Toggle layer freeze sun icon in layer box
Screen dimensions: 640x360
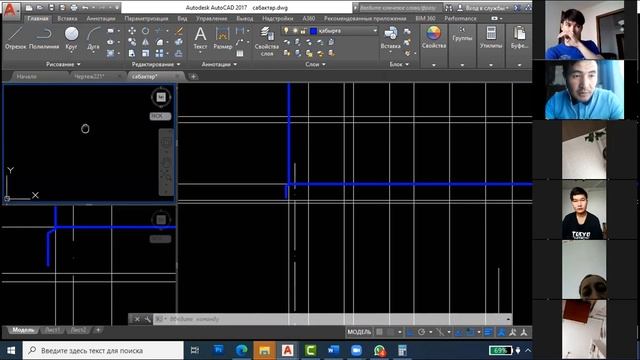click(295, 31)
